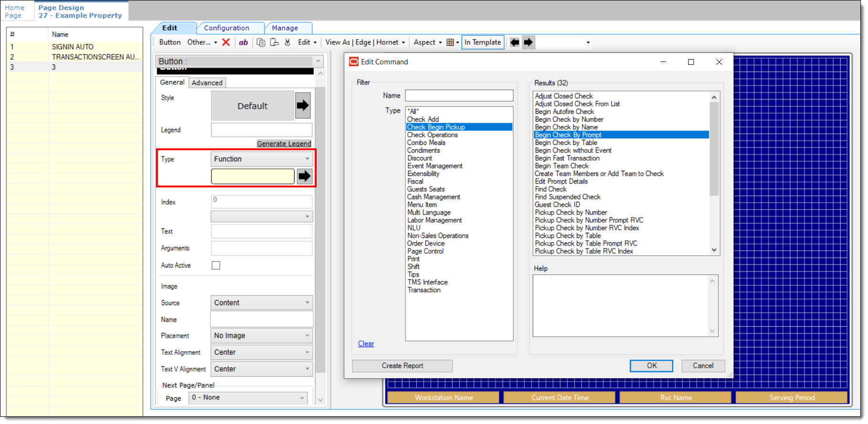Expand the Aspect dropdown menu
The width and height of the screenshot is (868, 424).
427,42
